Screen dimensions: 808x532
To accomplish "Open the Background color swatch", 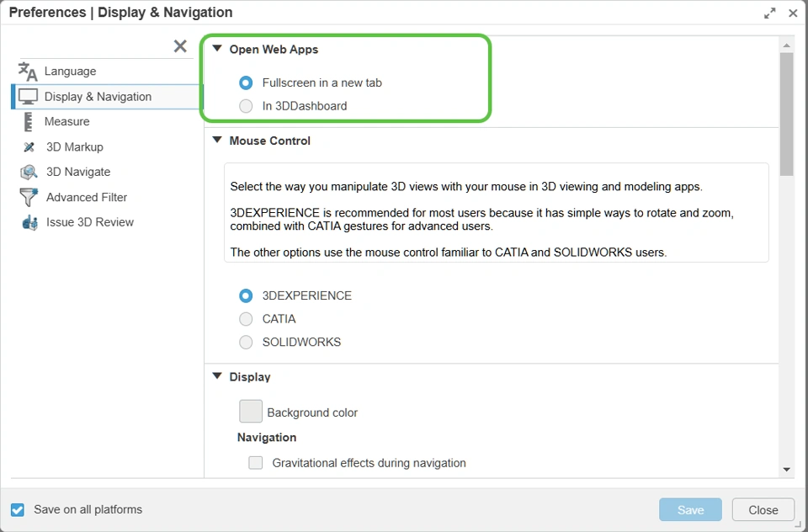I will coord(251,412).
